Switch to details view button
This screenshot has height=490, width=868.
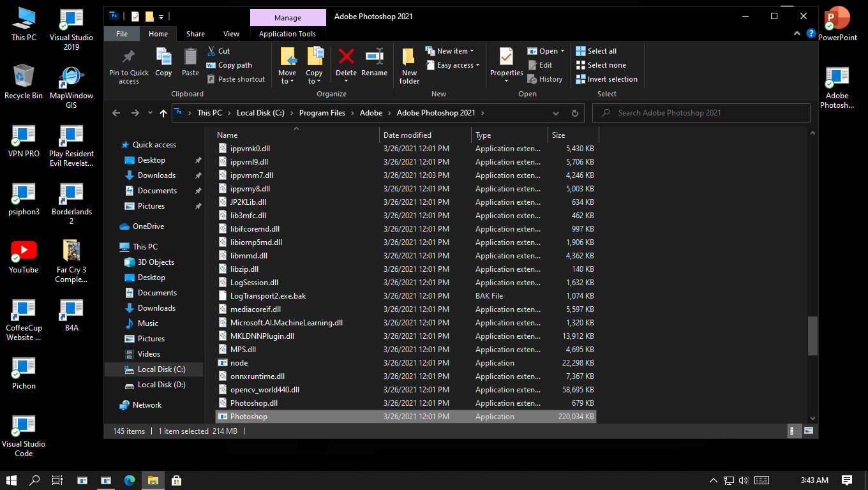coord(795,431)
